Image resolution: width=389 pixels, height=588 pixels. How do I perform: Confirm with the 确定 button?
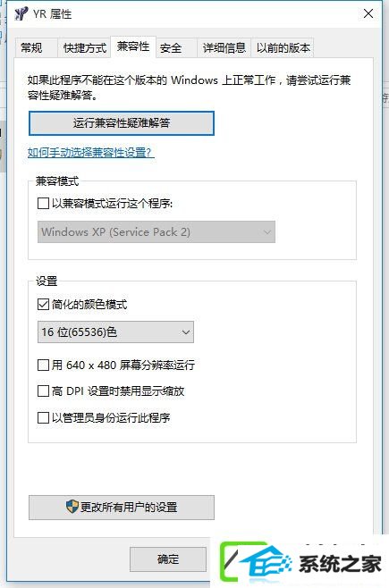tap(168, 559)
